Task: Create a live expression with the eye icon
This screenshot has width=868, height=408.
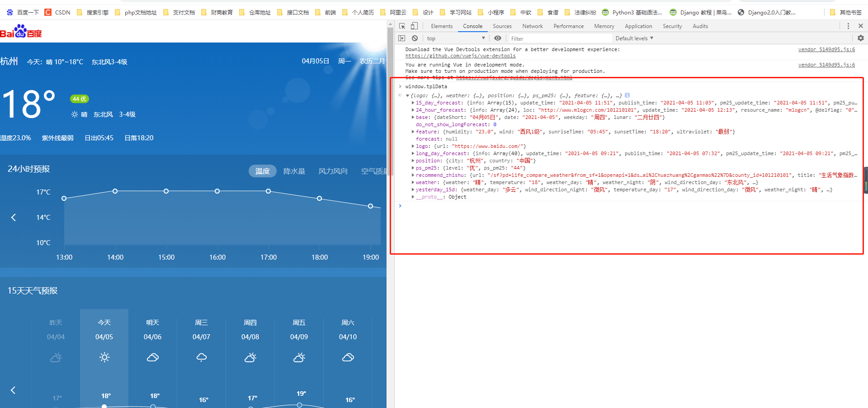Action: tap(498, 38)
